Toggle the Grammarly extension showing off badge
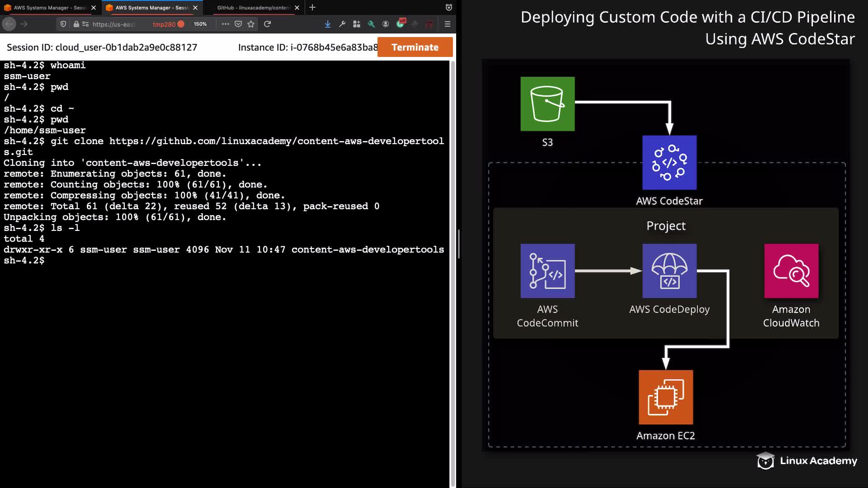The height and width of the screenshot is (488, 868). click(x=400, y=24)
